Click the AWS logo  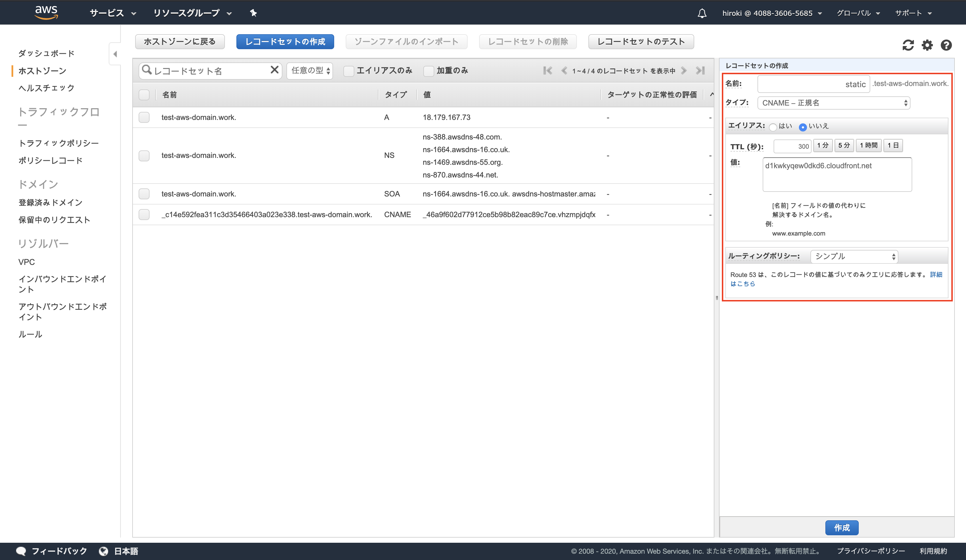[46, 13]
